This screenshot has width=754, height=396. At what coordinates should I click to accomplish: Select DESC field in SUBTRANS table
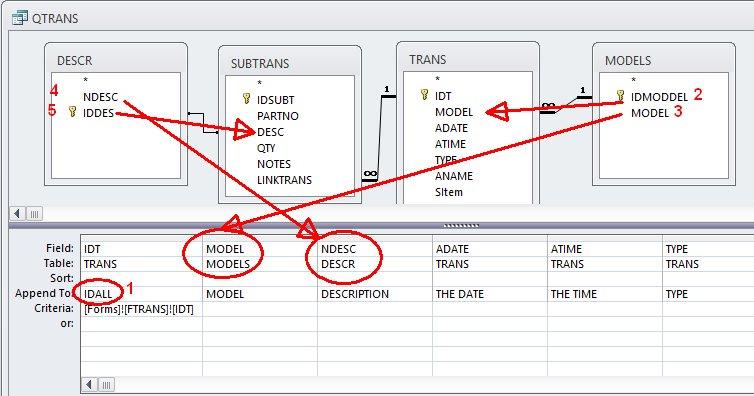(x=270, y=132)
